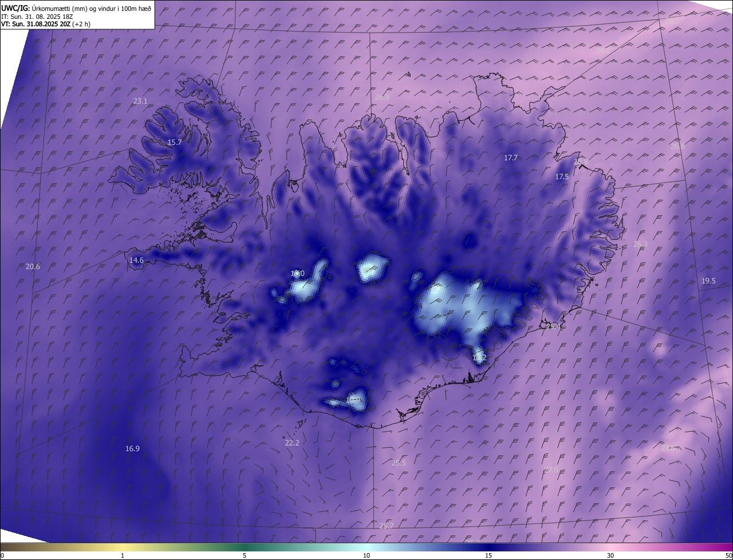This screenshot has height=560, width=733.
Task: Click the 'VT: Sun. 31.08.2025 20Z (+2 h)' line
Action: click(x=46, y=24)
